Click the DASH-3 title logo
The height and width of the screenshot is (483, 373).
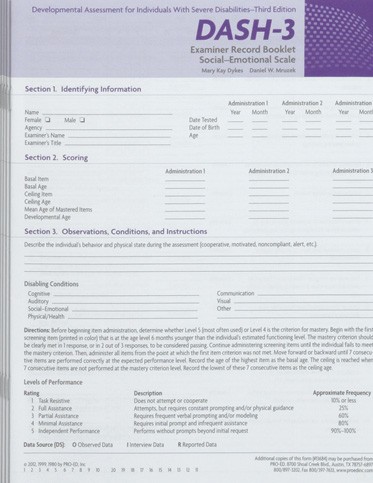click(245, 30)
